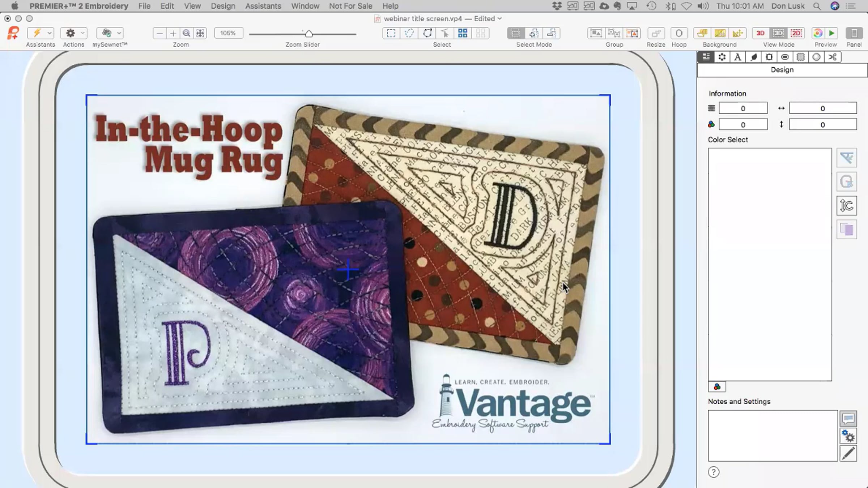Image resolution: width=868 pixels, height=488 pixels.
Task: Click the middle Group toolbar icon
Action: [614, 33]
